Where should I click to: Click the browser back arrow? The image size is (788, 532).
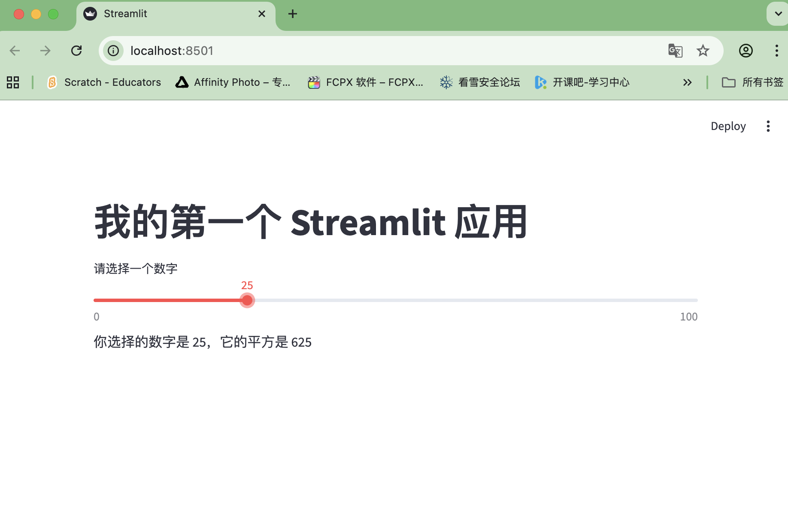coord(15,51)
